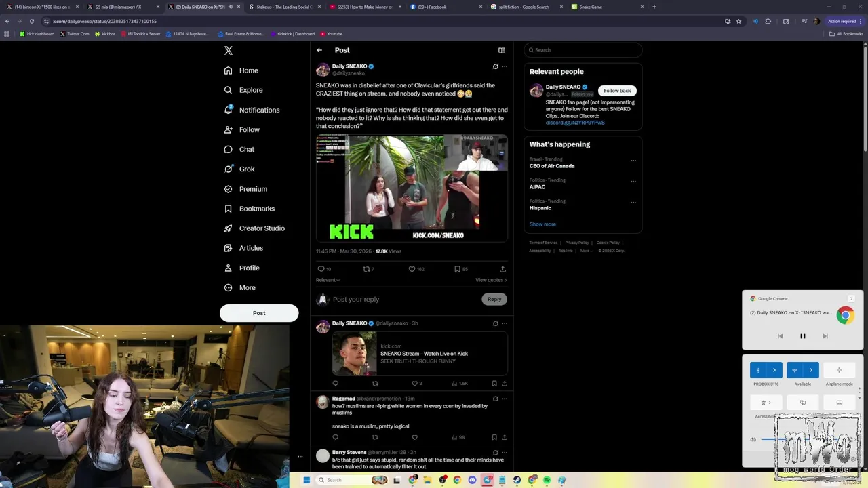Open more options on main SNEAKO post
The image size is (868, 488).
pos(504,66)
